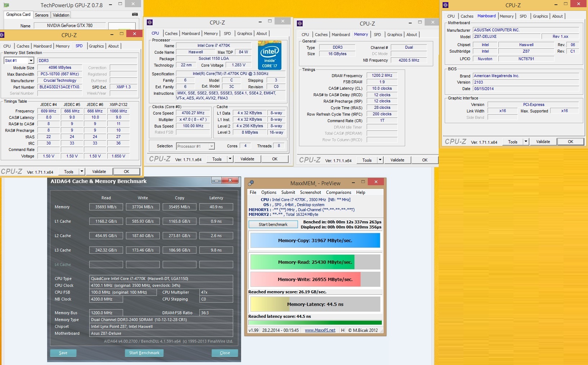Select Mainboard tab in CPU-Z Memory window
The image size is (588, 365).
tap(341, 35)
